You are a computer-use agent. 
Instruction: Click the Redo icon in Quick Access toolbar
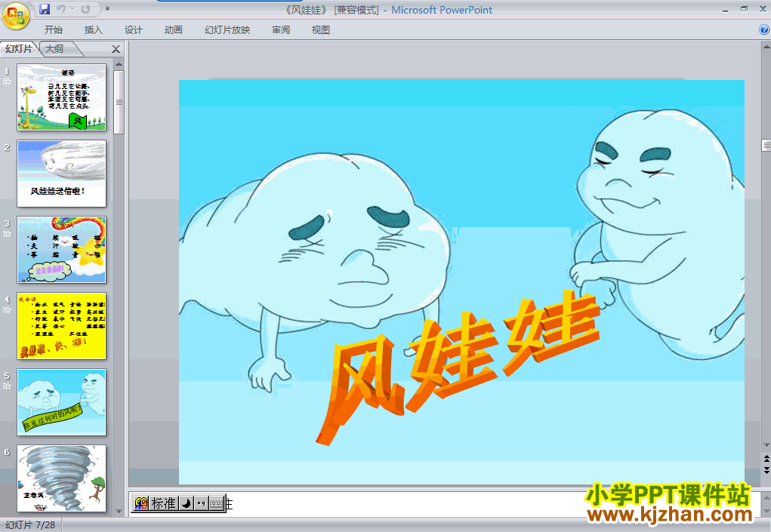coord(85,9)
